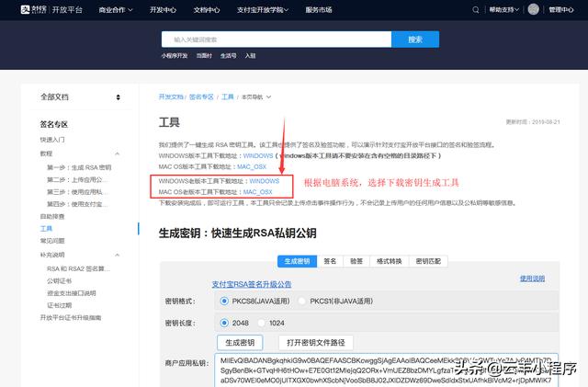This screenshot has height=387, width=588.
Task: Open 服务市场 in top navigation
Action: [319, 10]
